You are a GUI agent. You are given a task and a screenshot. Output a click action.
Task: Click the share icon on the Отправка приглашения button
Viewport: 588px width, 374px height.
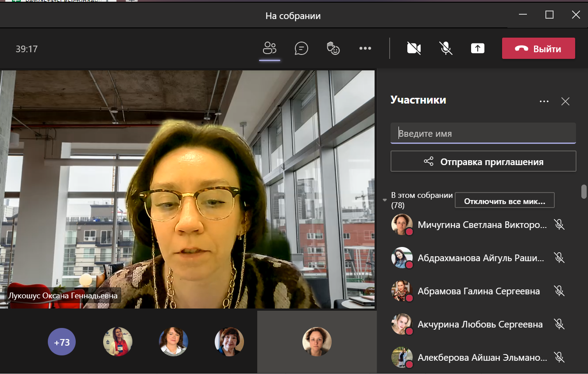tap(428, 162)
